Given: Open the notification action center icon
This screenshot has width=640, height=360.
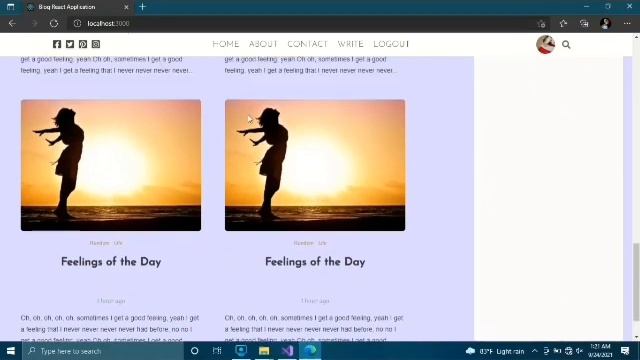Looking at the screenshot, I should coord(625,351).
